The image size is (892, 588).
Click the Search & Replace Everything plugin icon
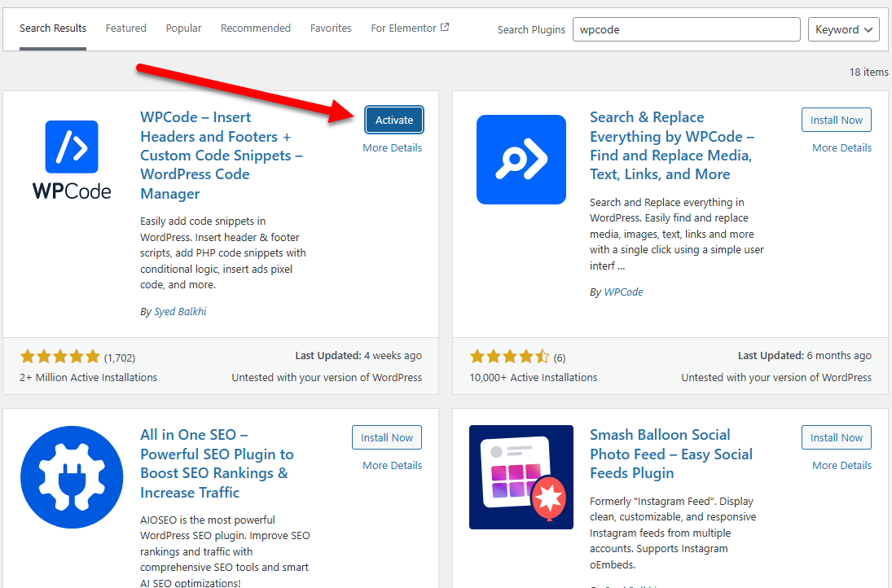[521, 160]
